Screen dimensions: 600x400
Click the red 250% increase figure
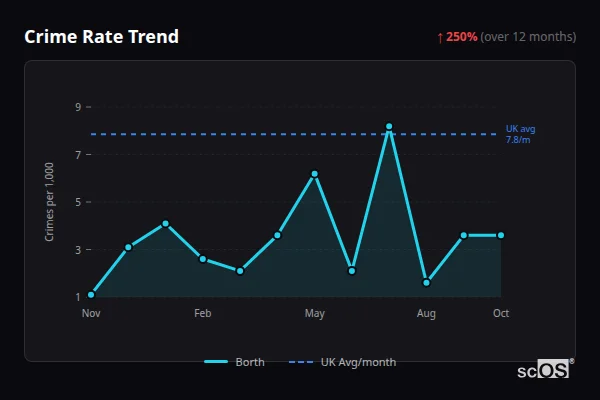coord(461,37)
